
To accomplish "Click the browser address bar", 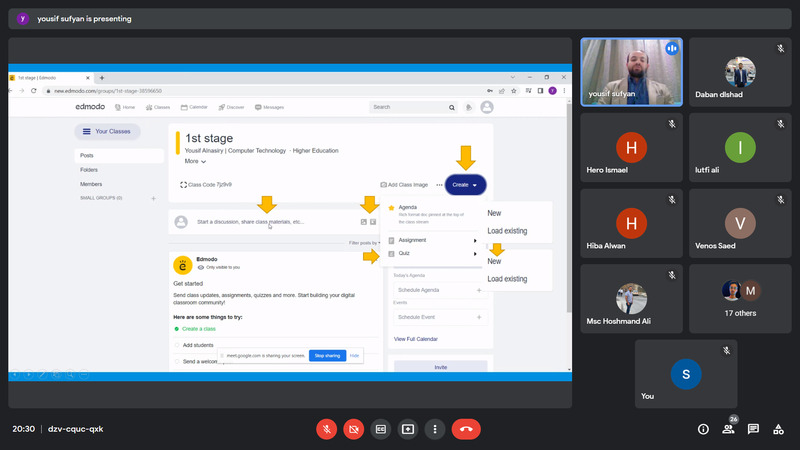I will tap(265, 91).
